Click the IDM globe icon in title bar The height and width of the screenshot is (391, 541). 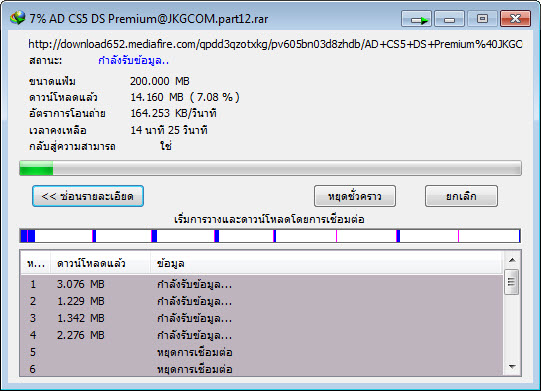pyautogui.click(x=17, y=18)
